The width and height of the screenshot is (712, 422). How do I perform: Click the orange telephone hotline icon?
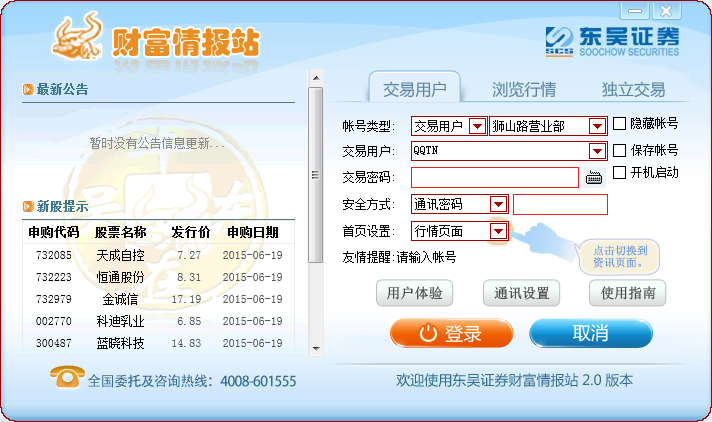coord(66,379)
